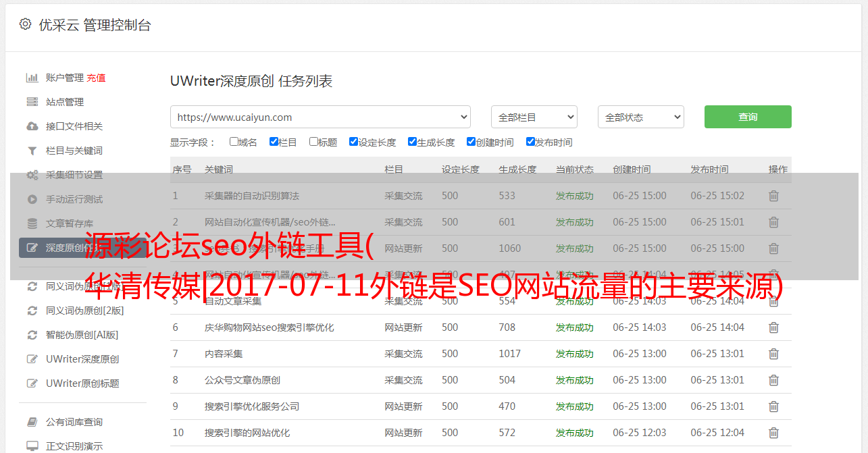Click publish time 06-25 12:04
The image size is (868, 453).
[x=717, y=433]
